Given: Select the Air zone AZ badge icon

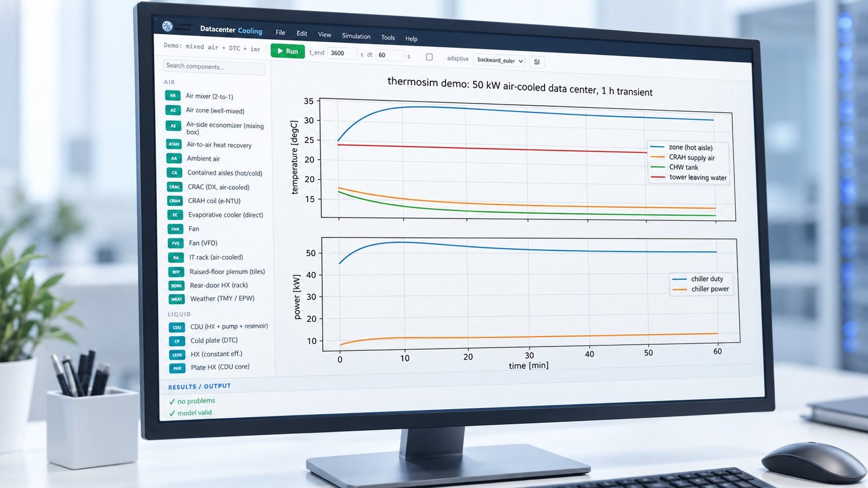Looking at the screenshot, I should coord(173,110).
